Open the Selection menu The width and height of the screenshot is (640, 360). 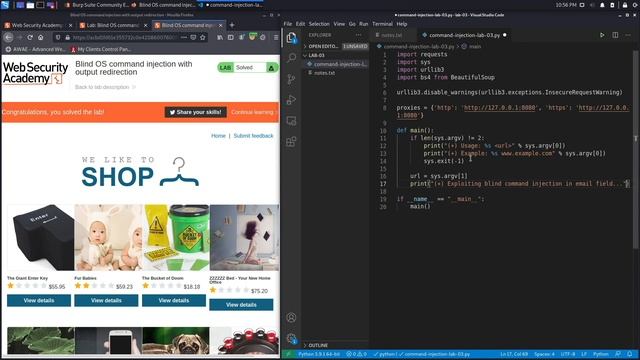[x=319, y=24]
